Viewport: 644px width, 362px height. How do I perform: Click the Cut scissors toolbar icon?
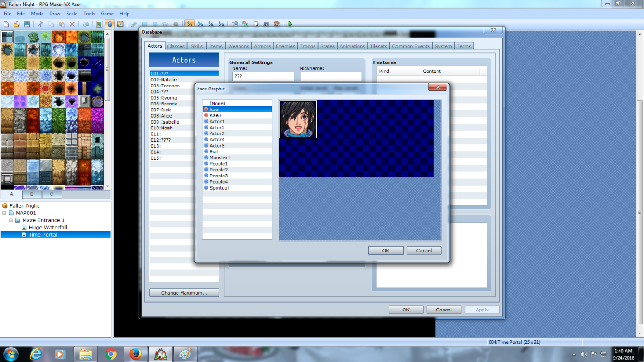pos(41,24)
